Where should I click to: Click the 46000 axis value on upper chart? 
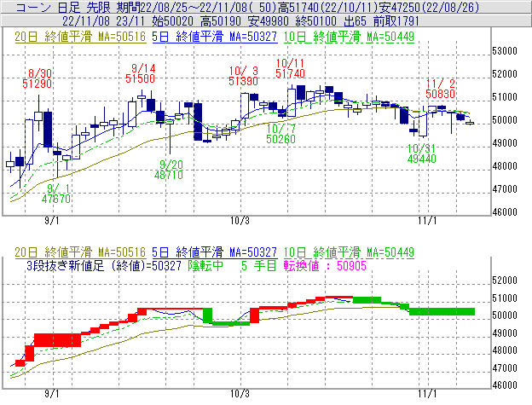click(x=505, y=212)
